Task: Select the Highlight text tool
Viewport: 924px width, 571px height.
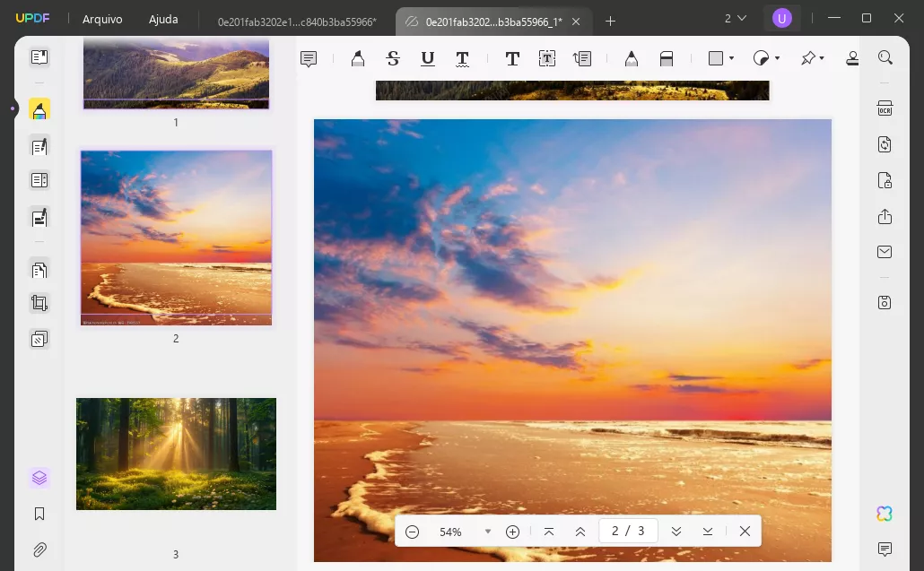Action: pos(358,58)
